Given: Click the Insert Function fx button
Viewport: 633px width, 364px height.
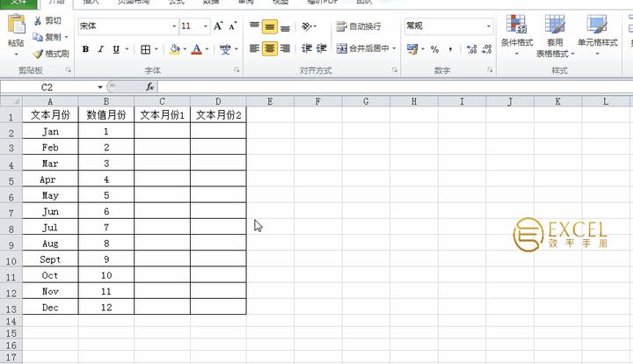Looking at the screenshot, I should 149,87.
